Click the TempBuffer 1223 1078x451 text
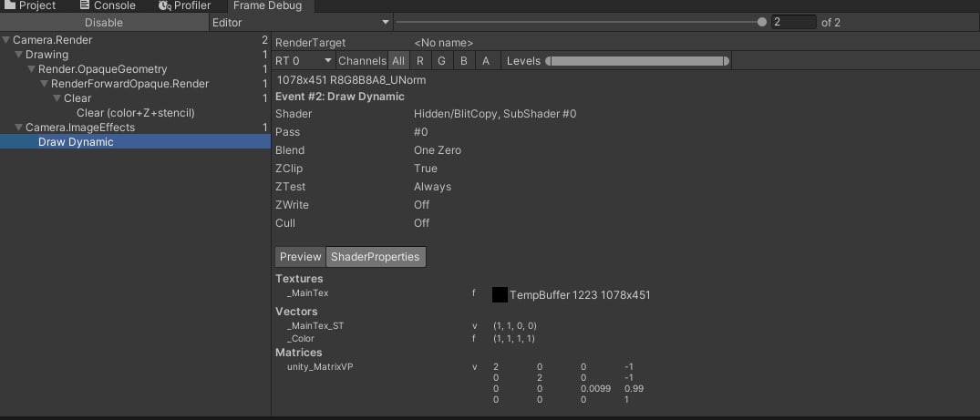Screen dimensions: 980x420 (x=580, y=295)
